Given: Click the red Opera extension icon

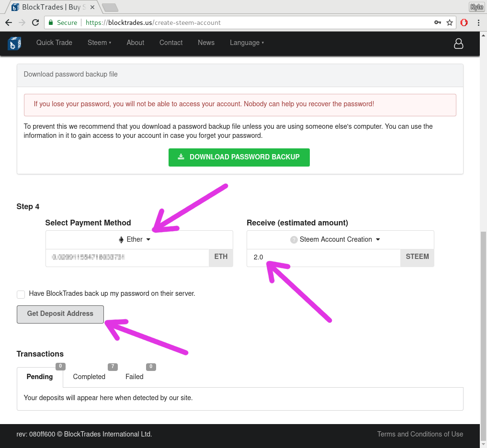Looking at the screenshot, I should (x=464, y=22).
